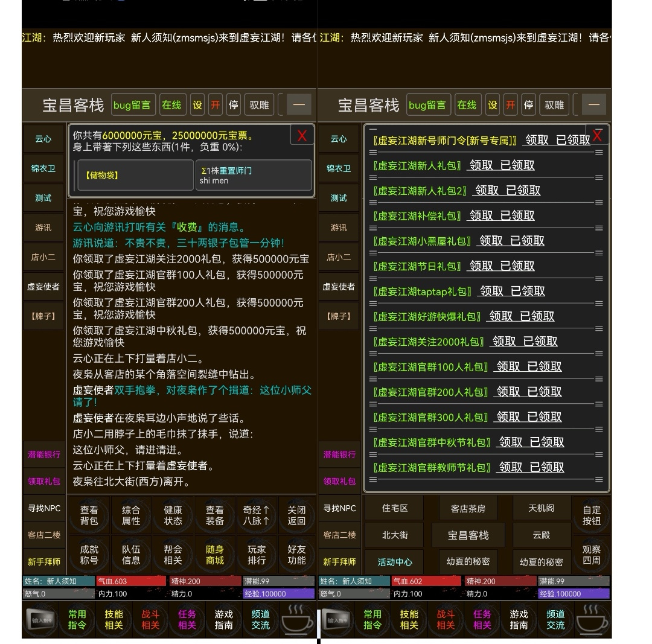Open 帮会相关 guild options
The image size is (652, 644).
click(173, 555)
